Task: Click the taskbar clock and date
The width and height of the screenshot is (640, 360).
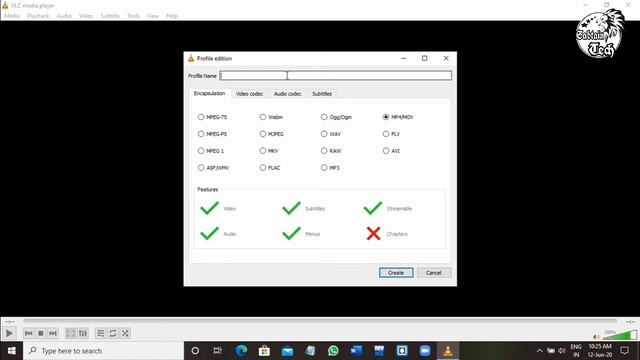Action: point(600,351)
